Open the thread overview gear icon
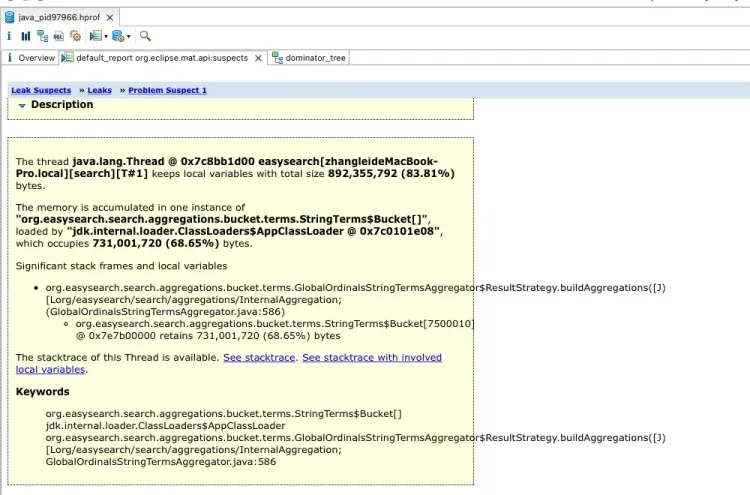The width and height of the screenshot is (750, 495). (75, 36)
